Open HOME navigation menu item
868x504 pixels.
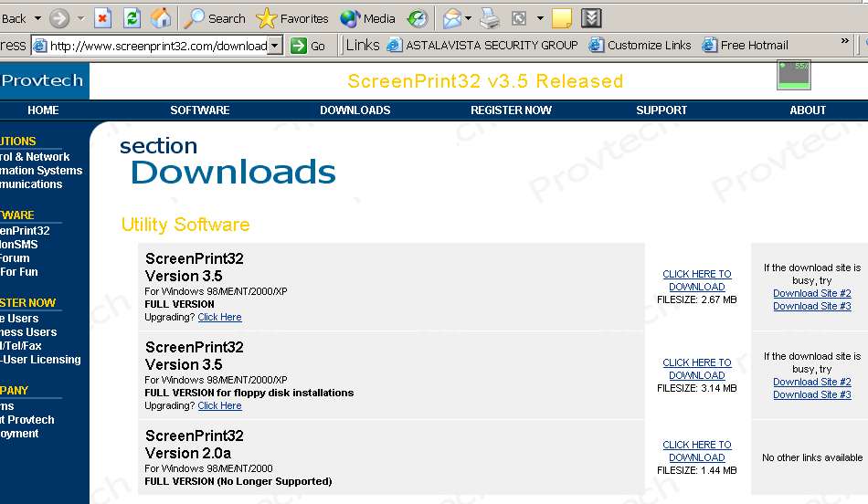click(43, 110)
